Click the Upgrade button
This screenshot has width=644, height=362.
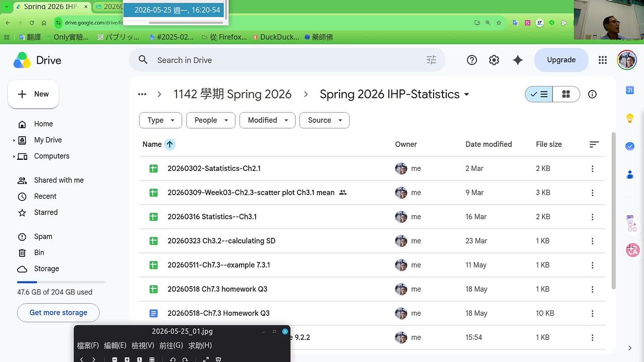point(561,60)
